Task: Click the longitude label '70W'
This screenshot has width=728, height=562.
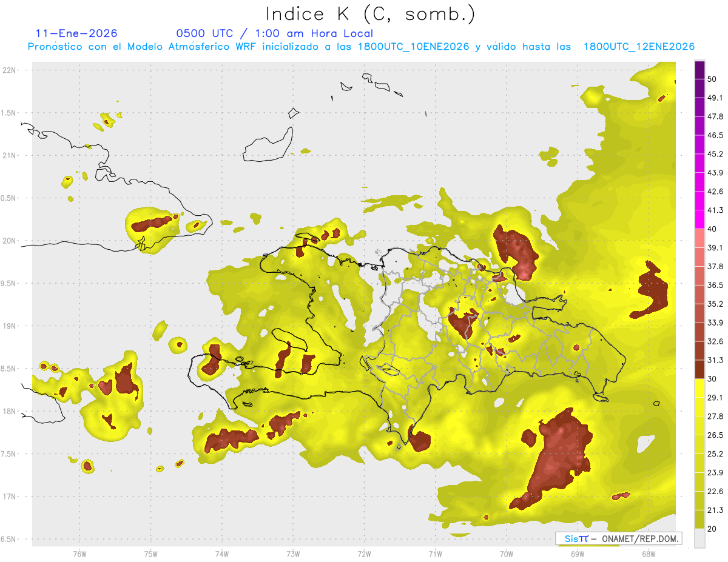Action: 507,554
